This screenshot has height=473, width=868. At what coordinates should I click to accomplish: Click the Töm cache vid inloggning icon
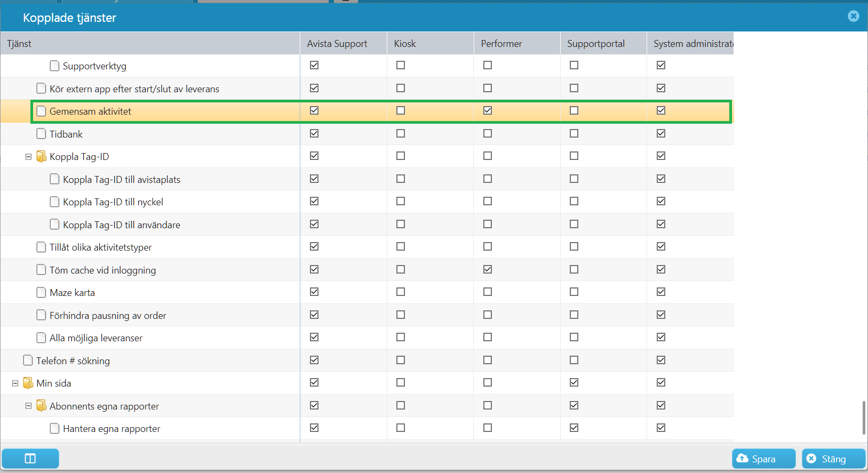pos(41,270)
